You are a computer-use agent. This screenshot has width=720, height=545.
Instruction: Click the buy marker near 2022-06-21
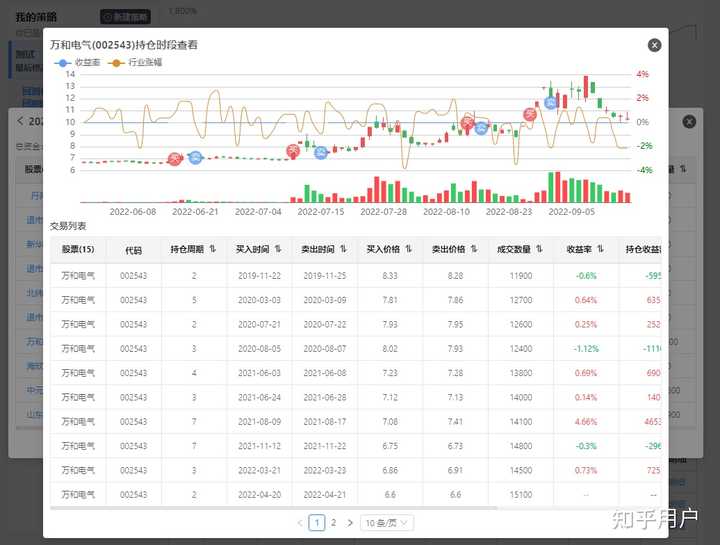196,157
